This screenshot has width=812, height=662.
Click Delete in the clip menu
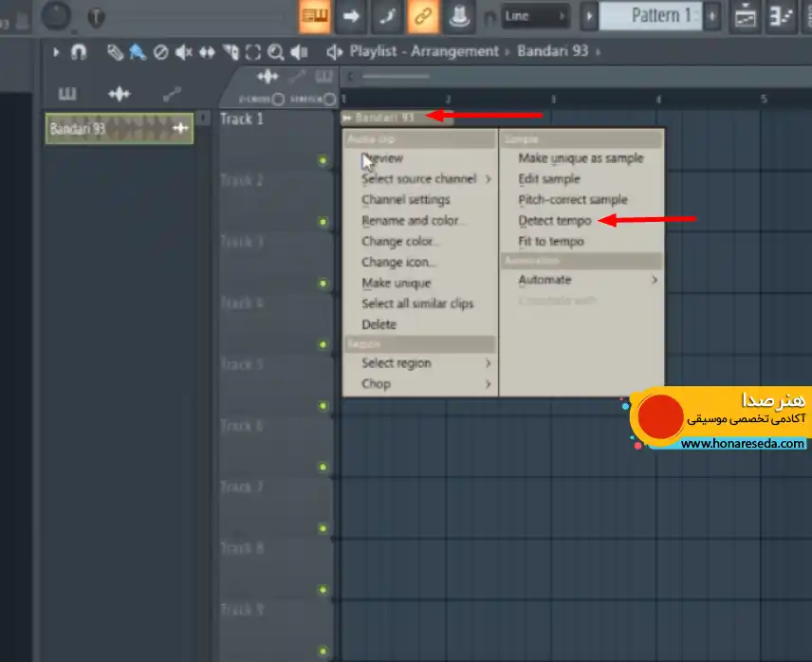pos(379,324)
